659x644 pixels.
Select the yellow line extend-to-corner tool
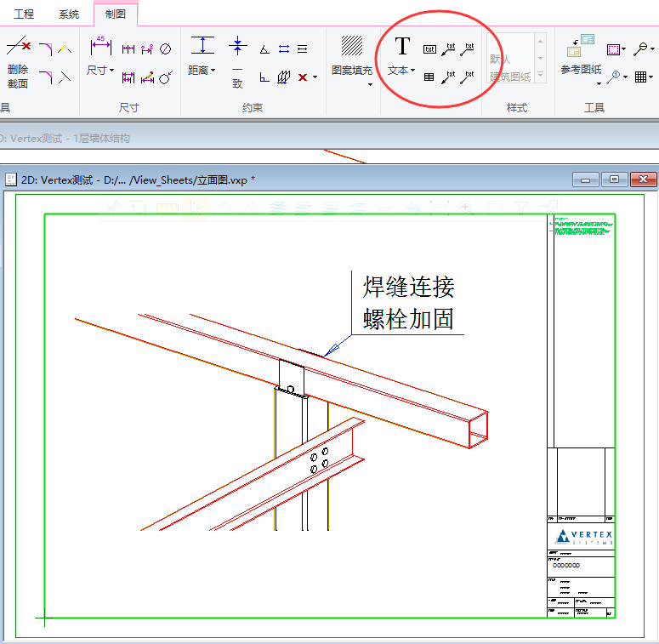coord(65,77)
